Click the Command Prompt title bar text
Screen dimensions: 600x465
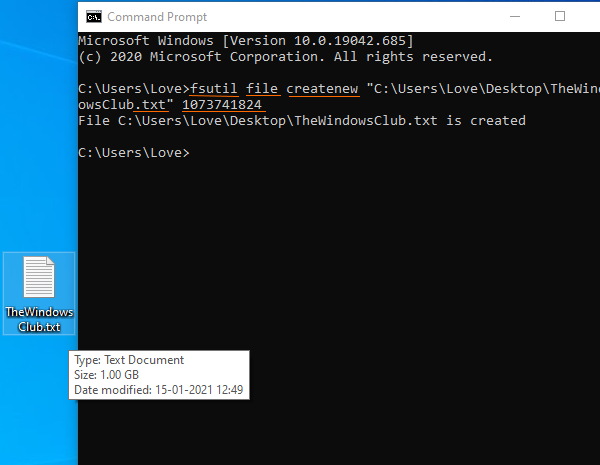[157, 17]
